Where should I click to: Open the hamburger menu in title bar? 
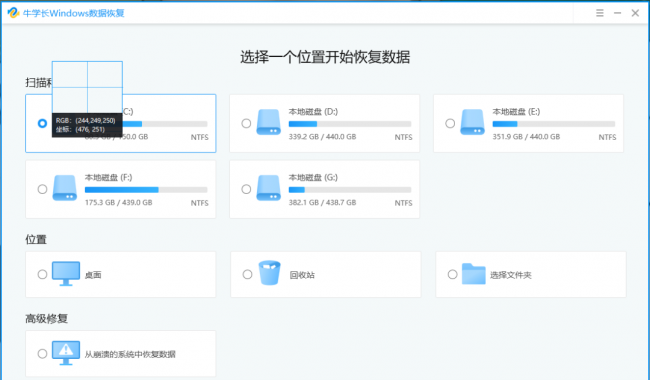click(x=599, y=13)
